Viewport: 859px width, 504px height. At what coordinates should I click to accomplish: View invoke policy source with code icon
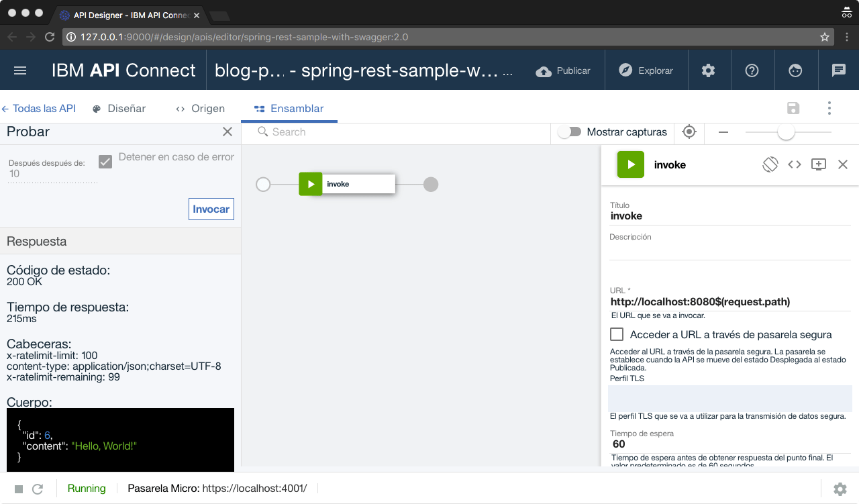pyautogui.click(x=795, y=164)
